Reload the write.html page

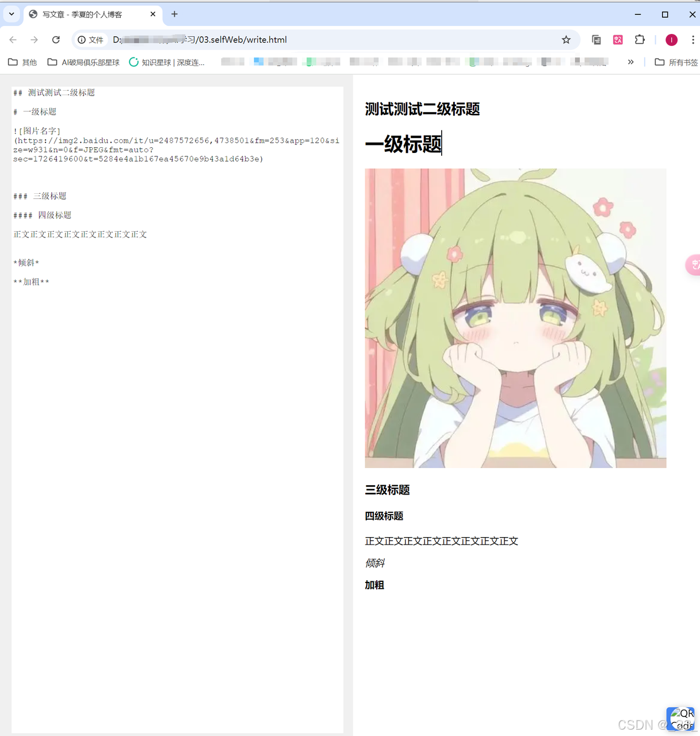click(x=56, y=40)
